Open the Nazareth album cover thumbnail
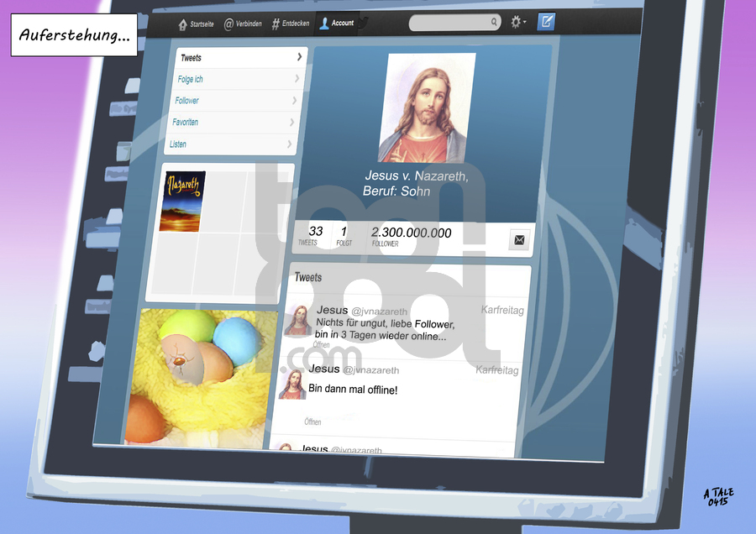This screenshot has width=756, height=534. 183,202
